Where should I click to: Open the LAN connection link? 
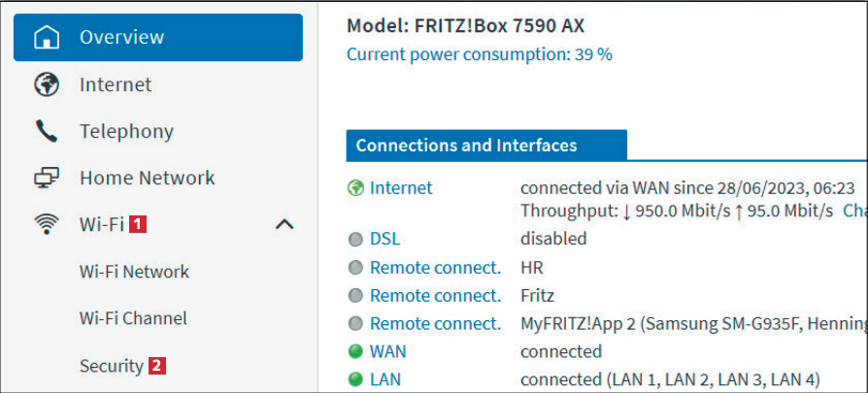385,379
